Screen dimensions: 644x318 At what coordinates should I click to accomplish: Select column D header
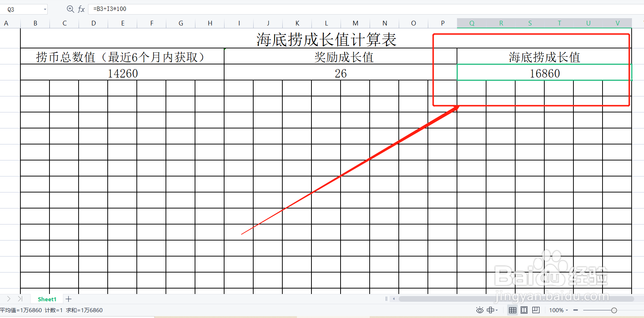pyautogui.click(x=94, y=23)
